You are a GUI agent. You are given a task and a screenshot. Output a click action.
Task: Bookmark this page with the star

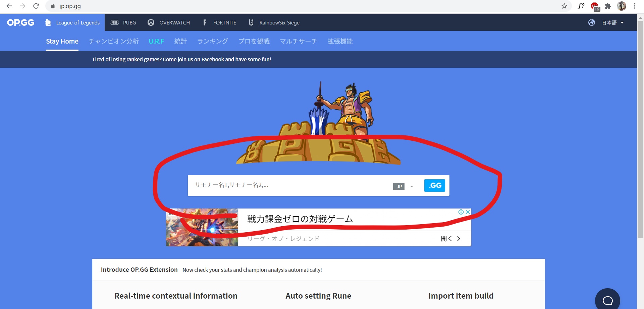pos(565,6)
